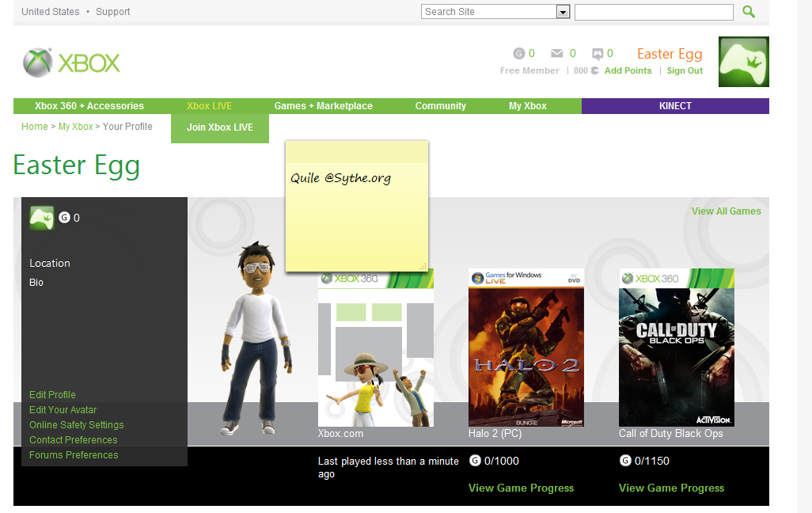The width and height of the screenshot is (812, 513).
Task: Click Call of Duty Black Ops cover
Action: pyautogui.click(x=677, y=348)
